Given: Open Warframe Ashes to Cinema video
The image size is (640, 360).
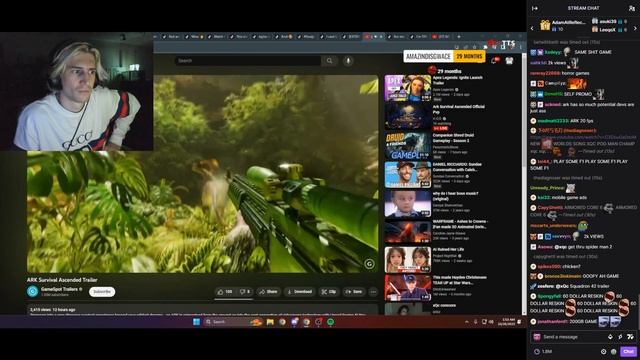Looking at the screenshot, I should [x=407, y=232].
